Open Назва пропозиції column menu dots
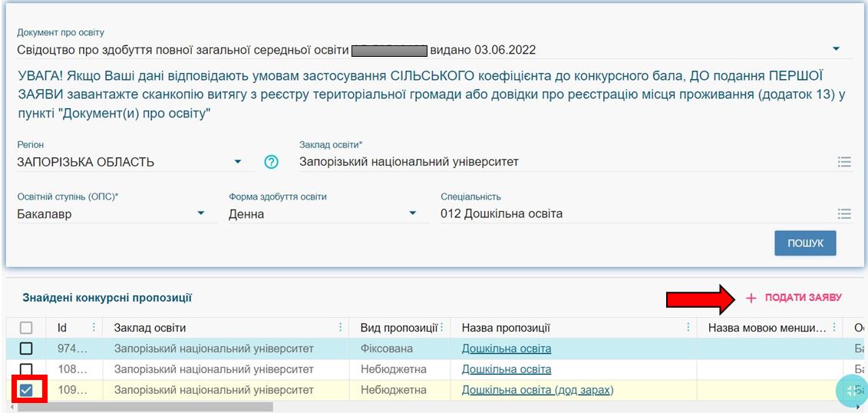Screen dimensions: 868x413 (x=688, y=328)
